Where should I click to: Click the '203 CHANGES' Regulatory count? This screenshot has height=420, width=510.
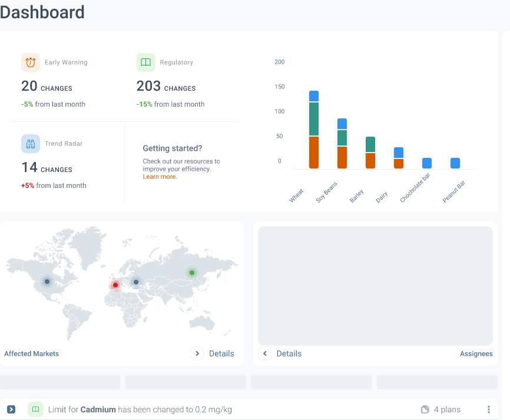(x=166, y=86)
